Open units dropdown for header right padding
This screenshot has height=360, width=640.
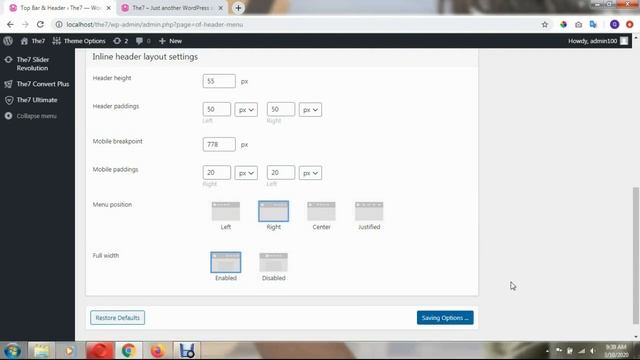point(310,109)
